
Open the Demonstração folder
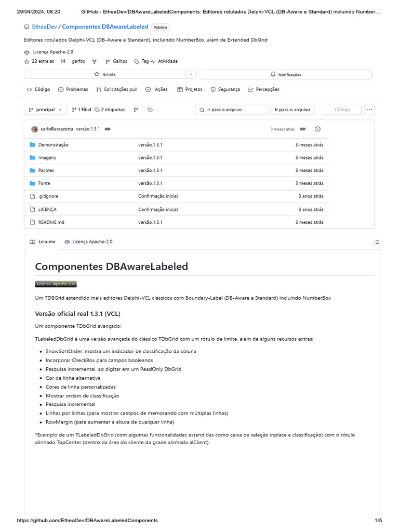tap(54, 145)
